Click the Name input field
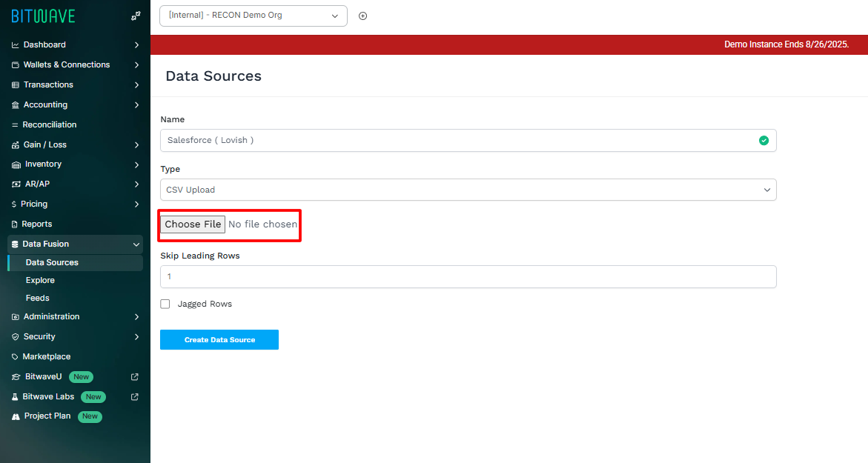868x463 pixels. point(468,141)
